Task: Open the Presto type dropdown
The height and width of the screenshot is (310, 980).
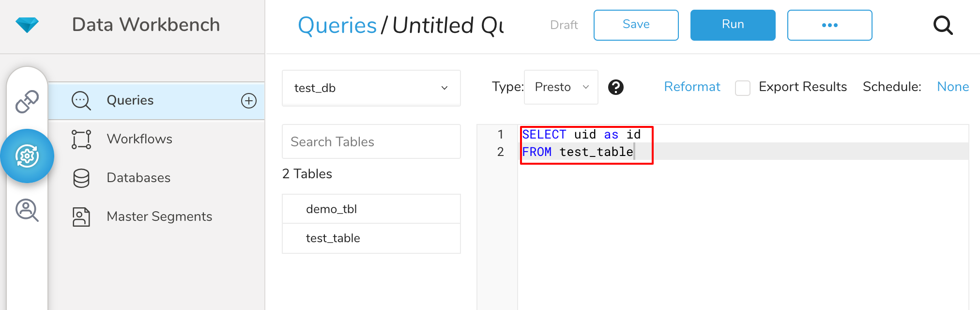Action: pos(561,87)
